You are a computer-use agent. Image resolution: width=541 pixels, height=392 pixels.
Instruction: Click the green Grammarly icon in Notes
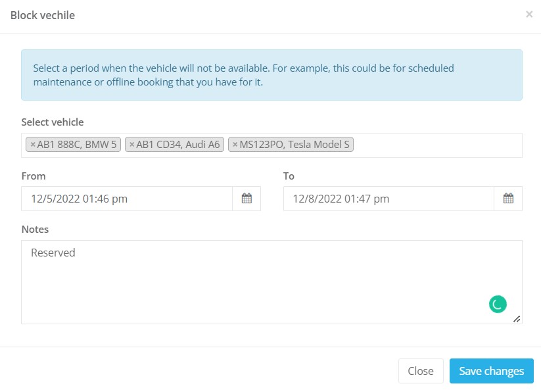pos(498,305)
